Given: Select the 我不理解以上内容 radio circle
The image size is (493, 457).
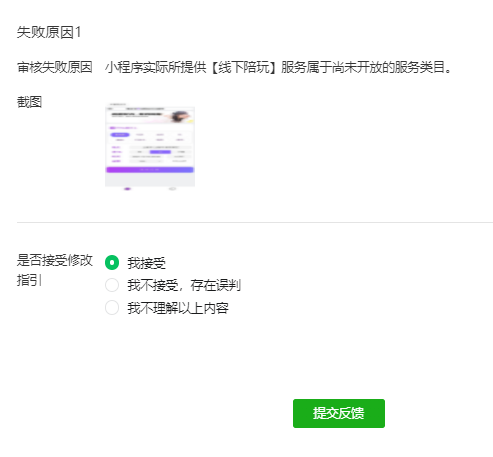Looking at the screenshot, I should (x=112, y=308).
